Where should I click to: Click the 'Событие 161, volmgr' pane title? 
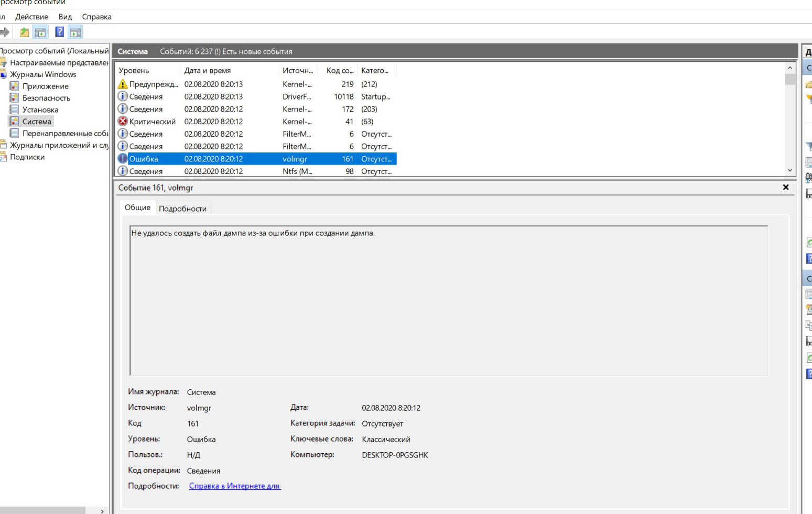click(156, 188)
